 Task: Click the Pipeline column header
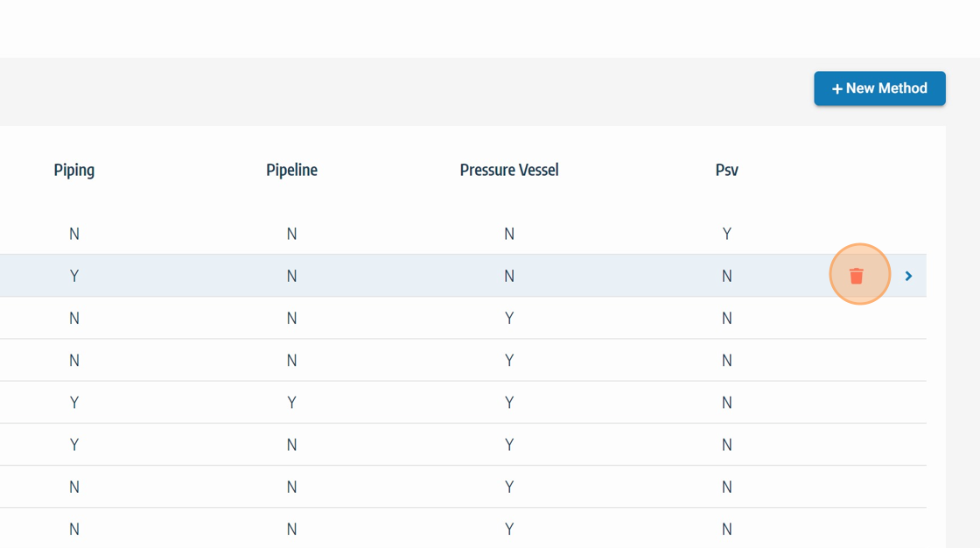(291, 170)
